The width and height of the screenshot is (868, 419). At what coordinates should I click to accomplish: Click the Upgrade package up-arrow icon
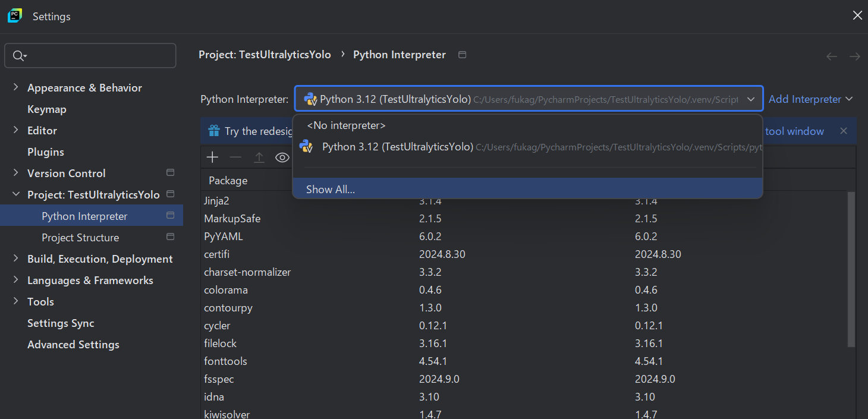[x=259, y=157]
